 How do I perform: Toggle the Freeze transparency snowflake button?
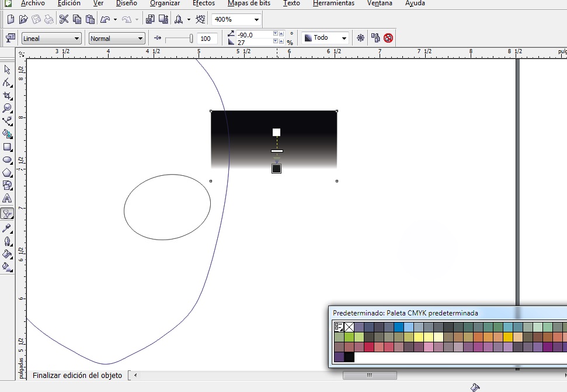click(x=360, y=37)
